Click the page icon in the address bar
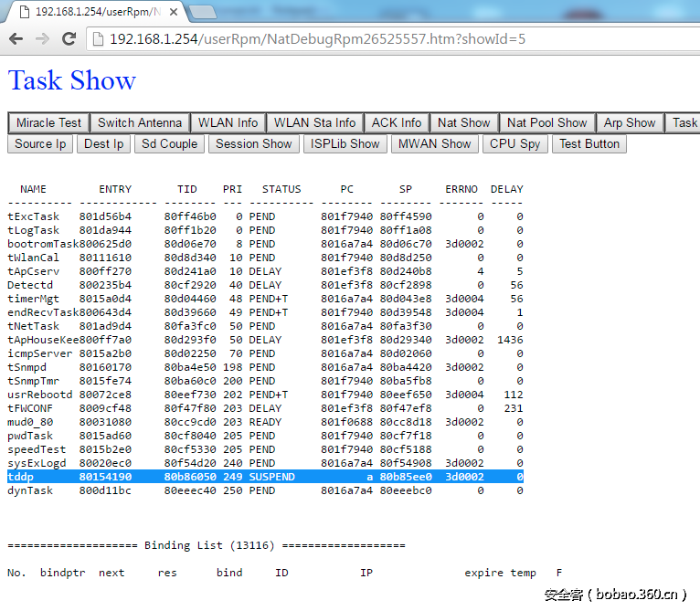Screen dimensions: 700x611 click(x=98, y=39)
